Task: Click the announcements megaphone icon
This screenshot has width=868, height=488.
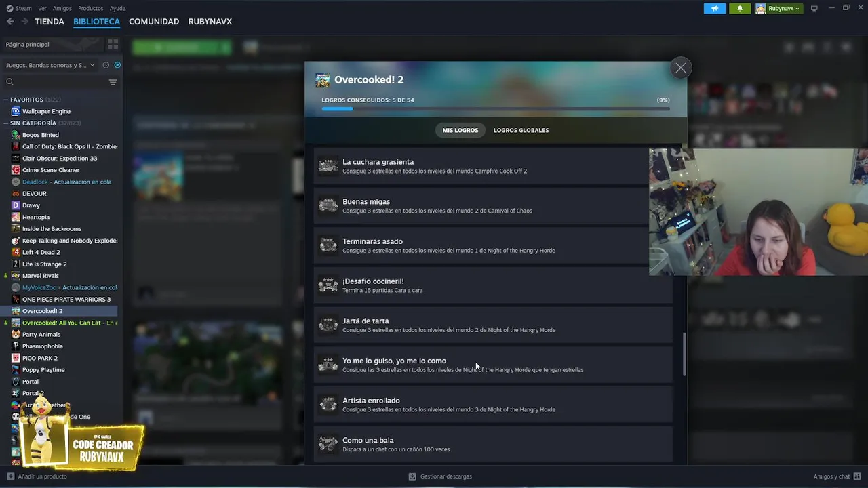Action: coord(714,8)
